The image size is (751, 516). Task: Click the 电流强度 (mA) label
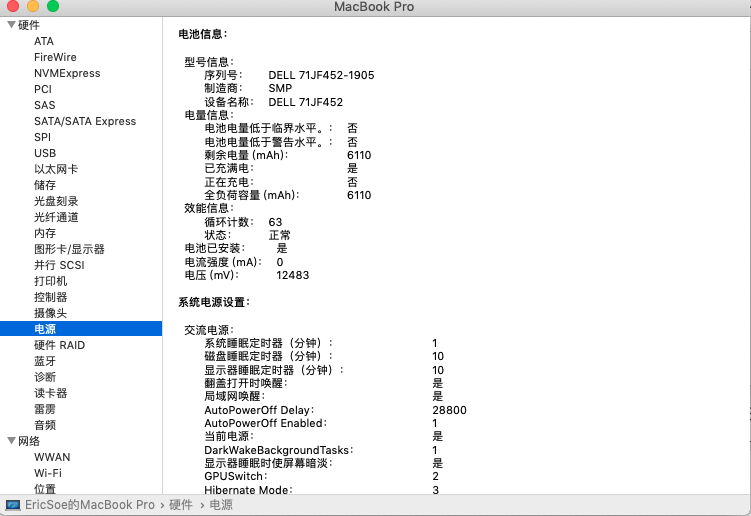pyautogui.click(x=223, y=262)
